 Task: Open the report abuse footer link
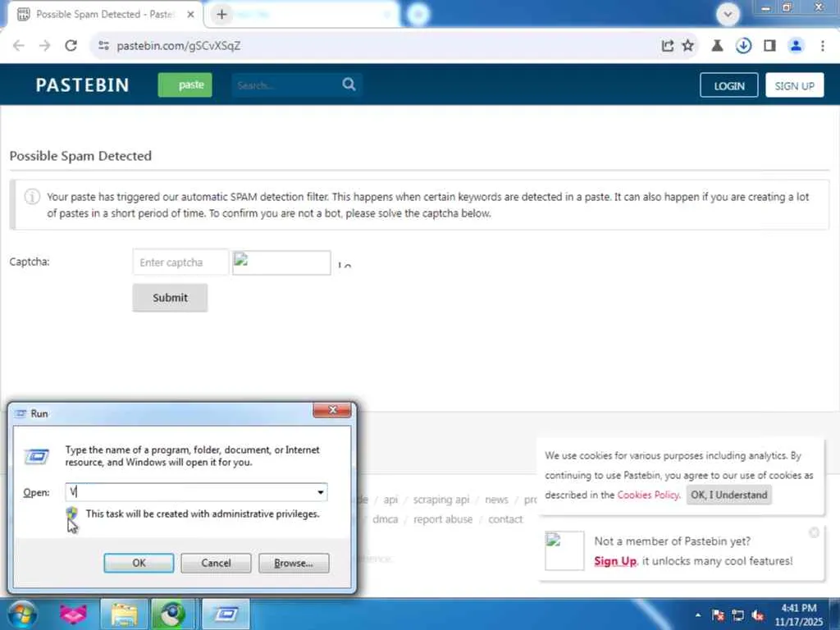point(442,519)
